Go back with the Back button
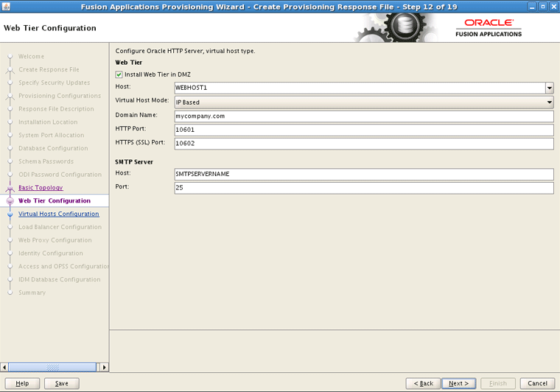The image size is (560, 392). pyautogui.click(x=423, y=383)
